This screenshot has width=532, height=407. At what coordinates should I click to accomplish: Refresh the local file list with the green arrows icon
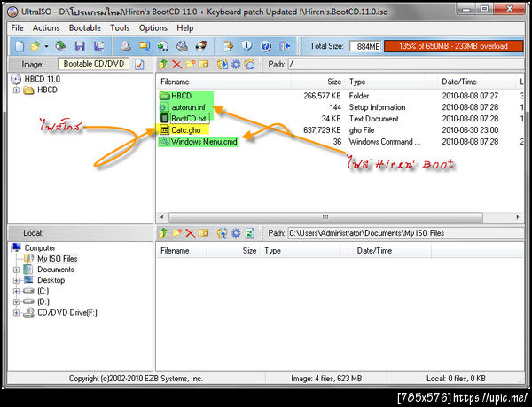point(250,233)
